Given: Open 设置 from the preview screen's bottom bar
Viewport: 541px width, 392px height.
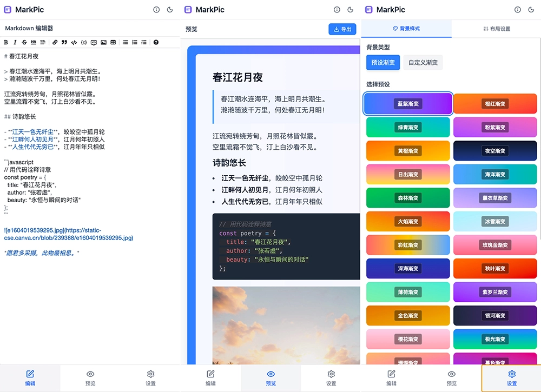Looking at the screenshot, I should click(331, 378).
